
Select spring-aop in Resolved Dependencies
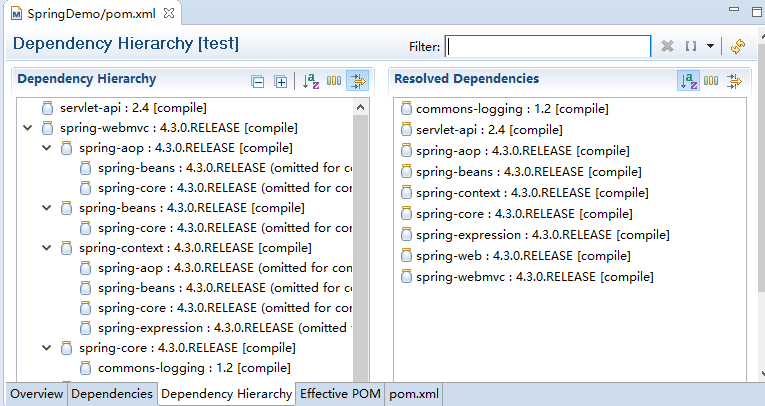point(523,151)
